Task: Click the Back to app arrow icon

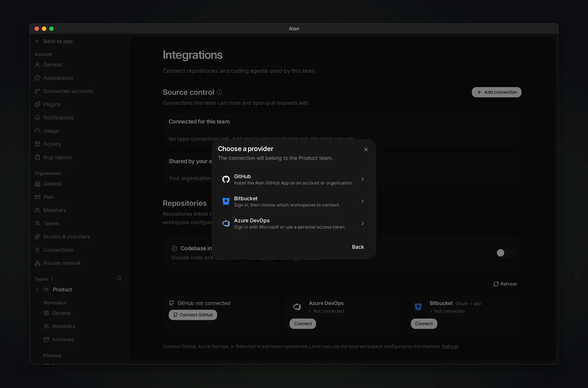Action: coord(37,41)
